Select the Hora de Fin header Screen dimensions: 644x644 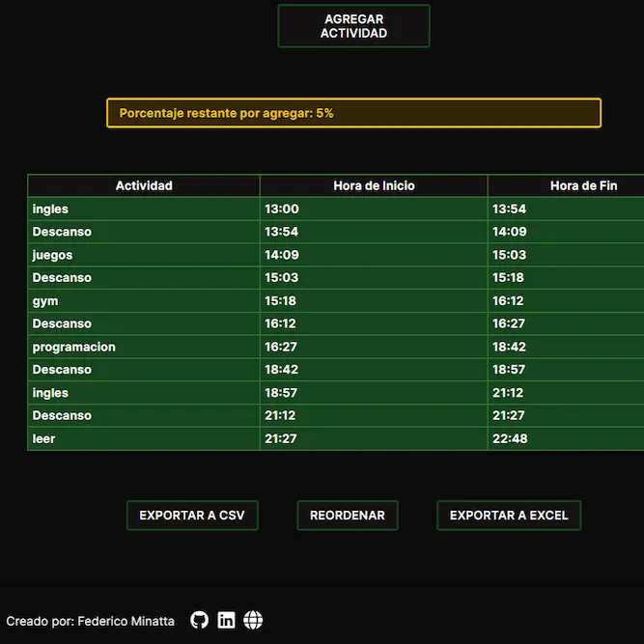click(566, 185)
